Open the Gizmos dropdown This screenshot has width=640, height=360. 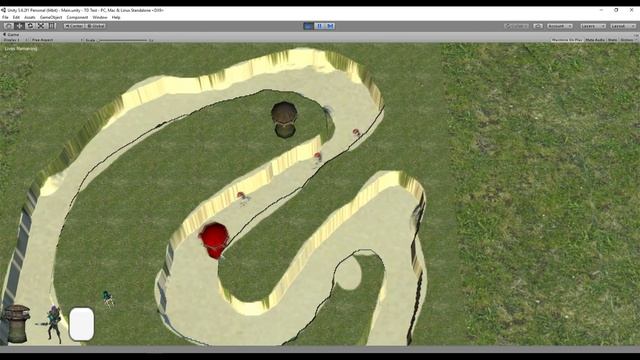628,40
